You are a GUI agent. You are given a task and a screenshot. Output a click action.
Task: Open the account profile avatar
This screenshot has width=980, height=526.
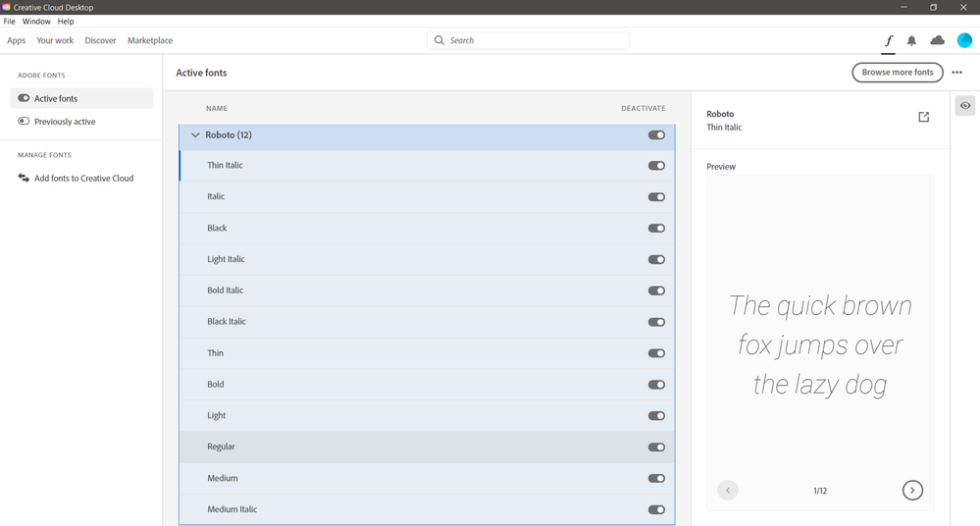point(964,40)
